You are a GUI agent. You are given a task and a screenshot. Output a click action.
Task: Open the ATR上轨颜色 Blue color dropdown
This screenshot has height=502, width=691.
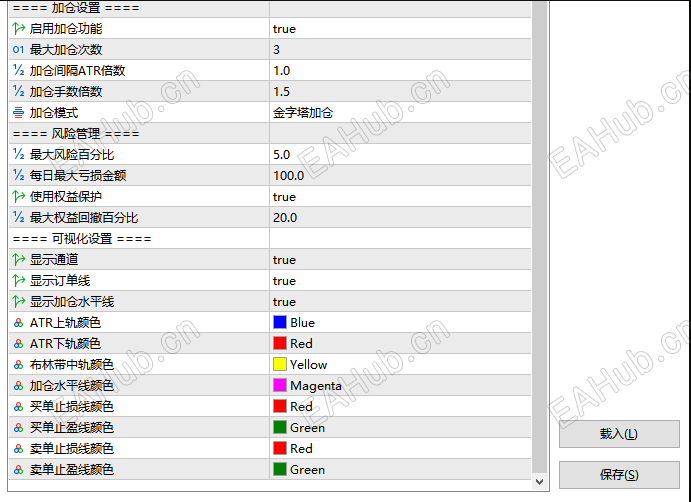(x=400, y=323)
